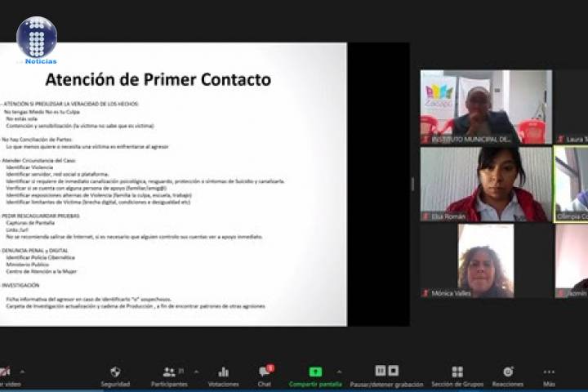The height and width of the screenshot is (392, 588).
Task: Open the Participantes panel
Action: coord(169,372)
